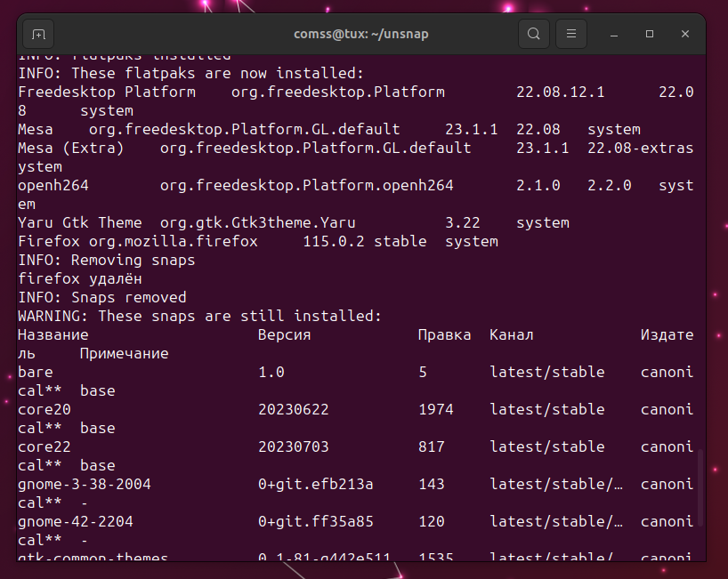Open the hamburger menu
The height and width of the screenshot is (579, 728).
pos(571,35)
